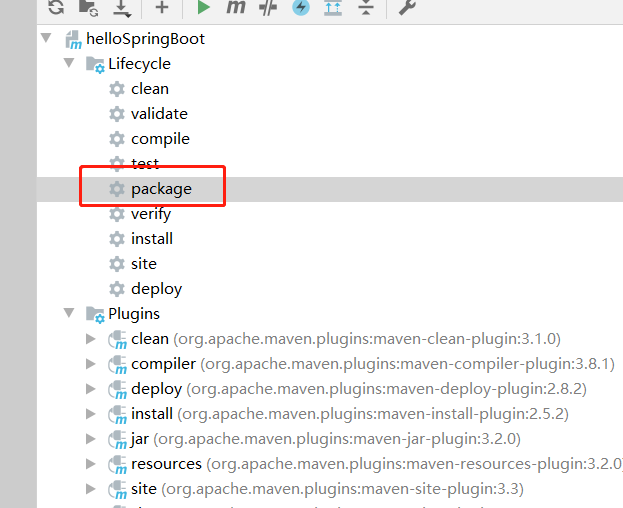Click Generate Sources and Update Folders icon

pos(89,8)
